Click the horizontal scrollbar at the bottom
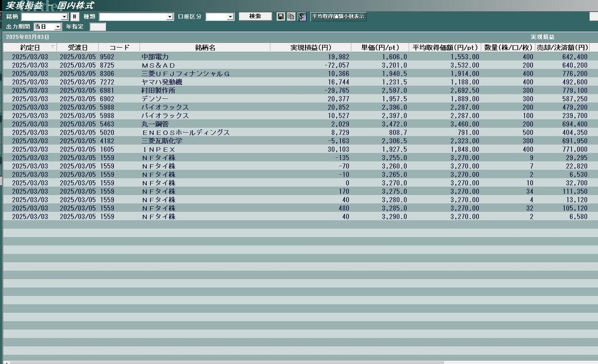 tap(227, 362)
